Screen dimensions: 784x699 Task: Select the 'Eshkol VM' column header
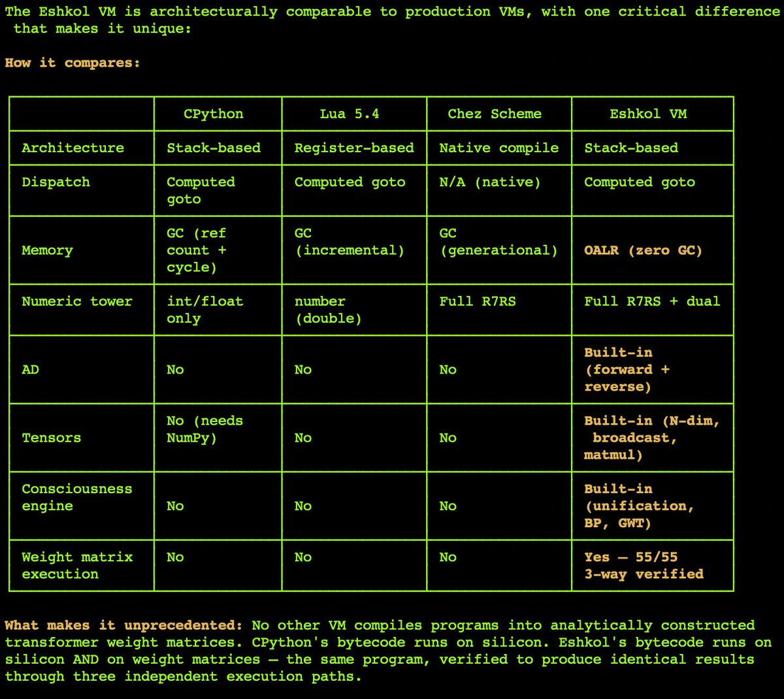pyautogui.click(x=648, y=114)
